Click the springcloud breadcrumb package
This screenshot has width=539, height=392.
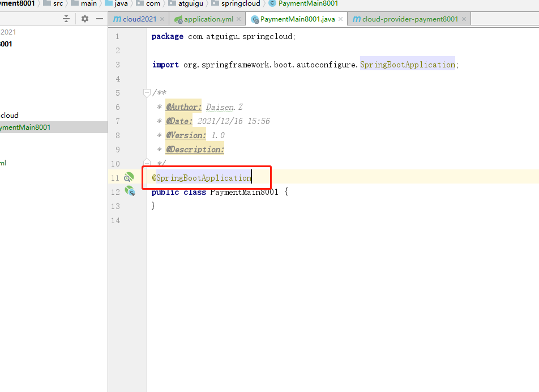(x=236, y=3)
